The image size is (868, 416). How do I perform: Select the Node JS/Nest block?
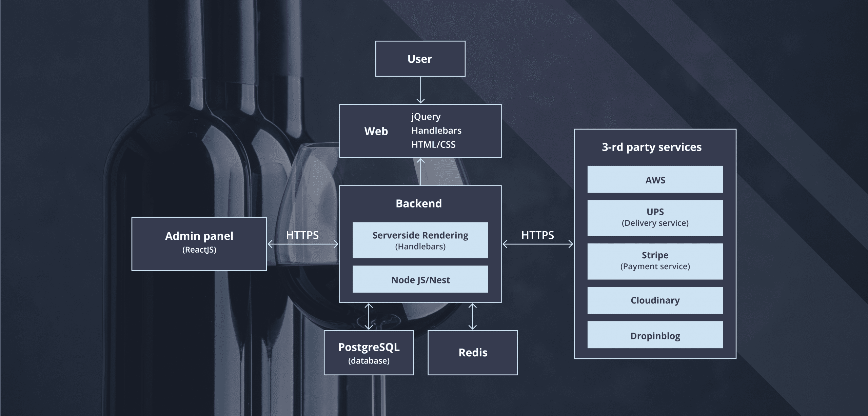coord(420,279)
